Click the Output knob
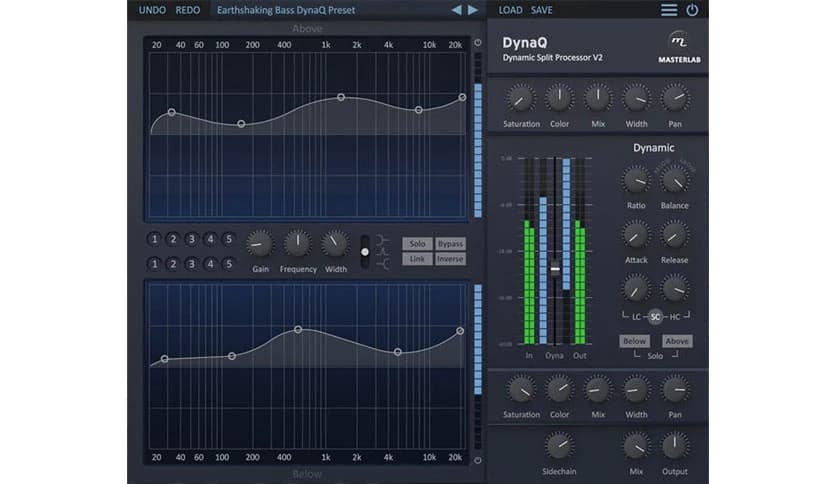 click(x=674, y=446)
